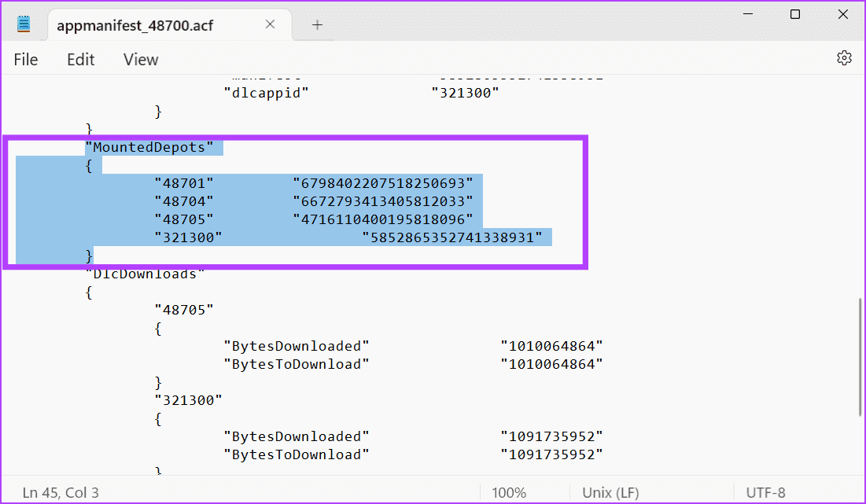Minimize the Notepad window
866x504 pixels.
748,14
